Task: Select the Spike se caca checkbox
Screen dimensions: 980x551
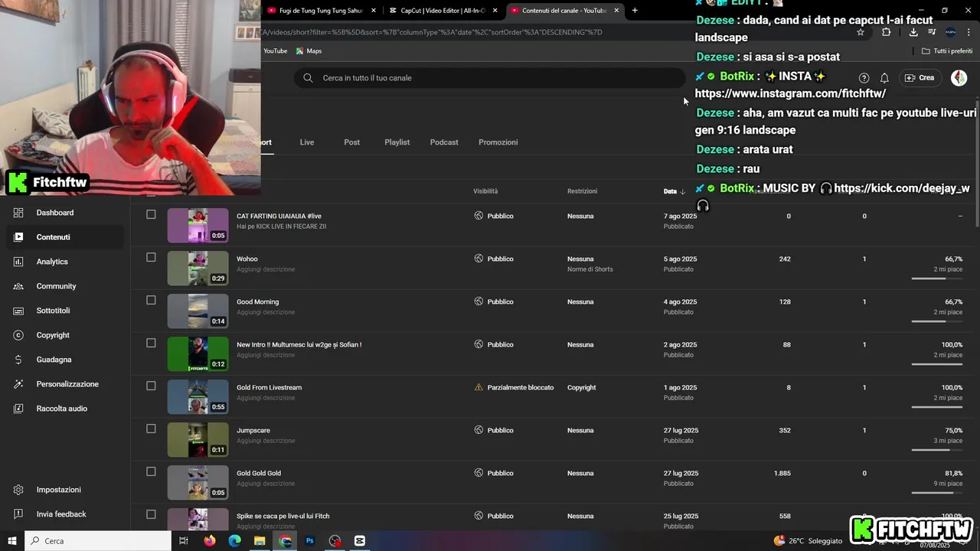Action: click(151, 515)
